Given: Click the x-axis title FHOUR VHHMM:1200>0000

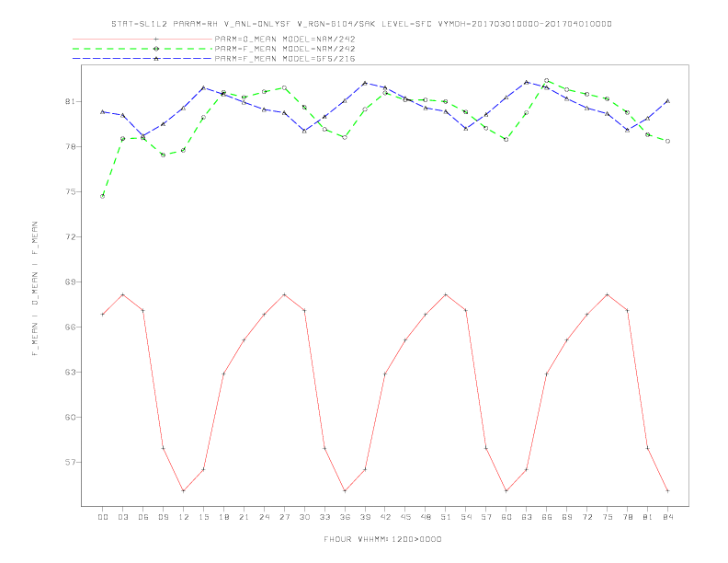Looking at the screenshot, I should [382, 539].
